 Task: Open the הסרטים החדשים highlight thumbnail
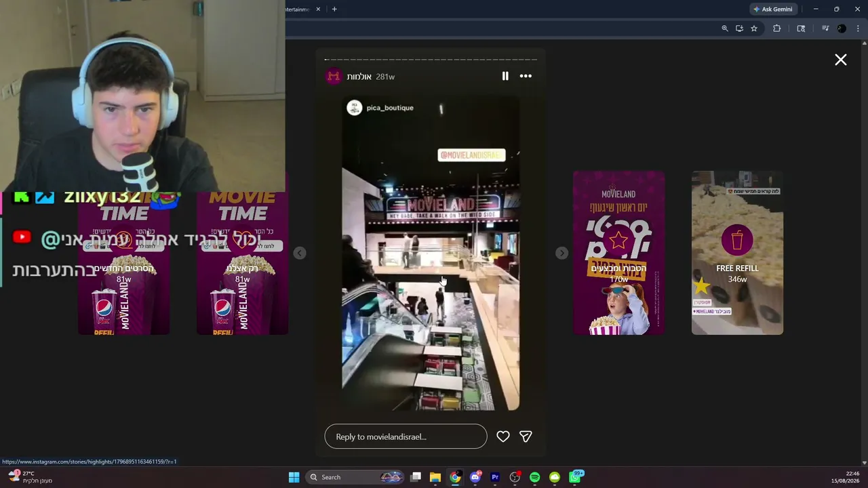click(123, 253)
